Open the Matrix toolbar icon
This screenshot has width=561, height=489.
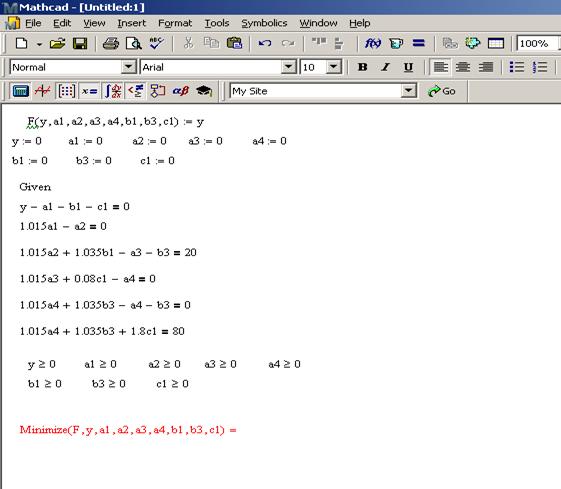pos(67,91)
